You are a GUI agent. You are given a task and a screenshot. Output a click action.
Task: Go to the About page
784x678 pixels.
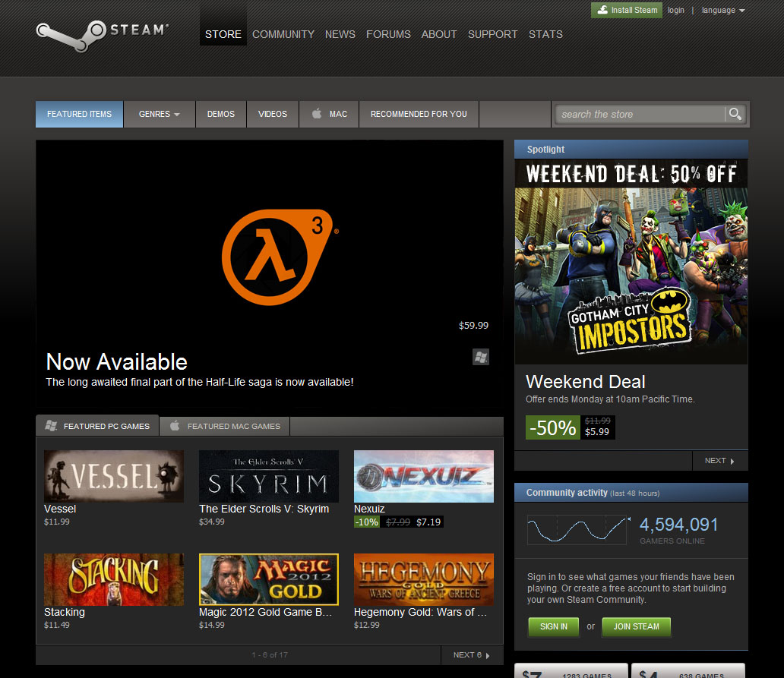click(x=439, y=34)
